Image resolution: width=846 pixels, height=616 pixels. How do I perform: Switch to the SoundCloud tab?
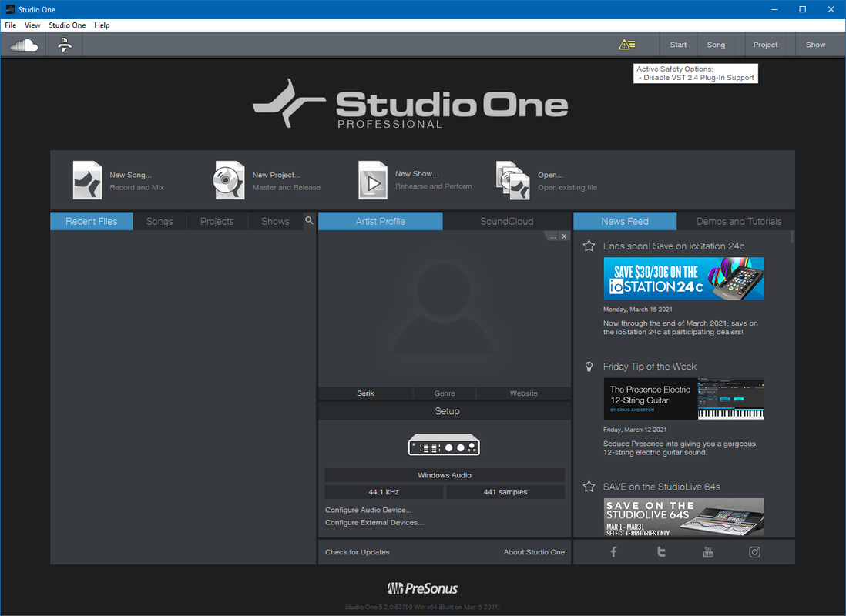pos(507,221)
